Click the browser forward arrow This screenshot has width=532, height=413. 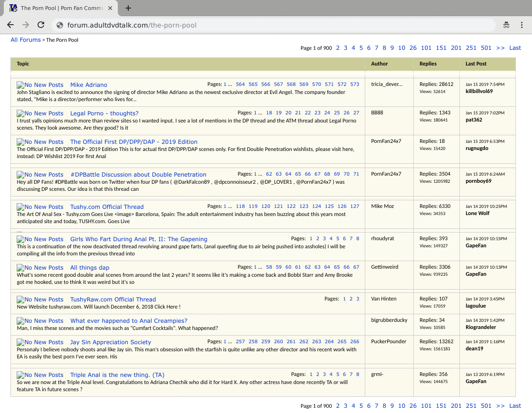[26, 25]
